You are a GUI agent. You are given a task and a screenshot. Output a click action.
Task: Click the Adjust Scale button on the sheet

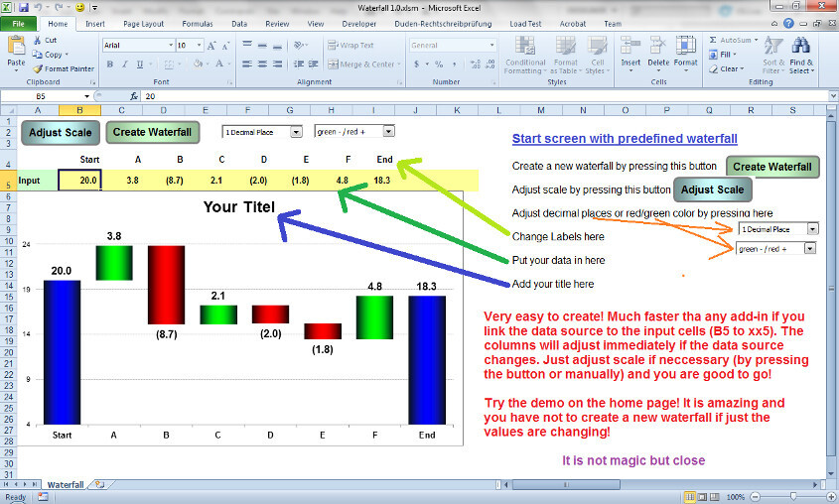coord(61,133)
